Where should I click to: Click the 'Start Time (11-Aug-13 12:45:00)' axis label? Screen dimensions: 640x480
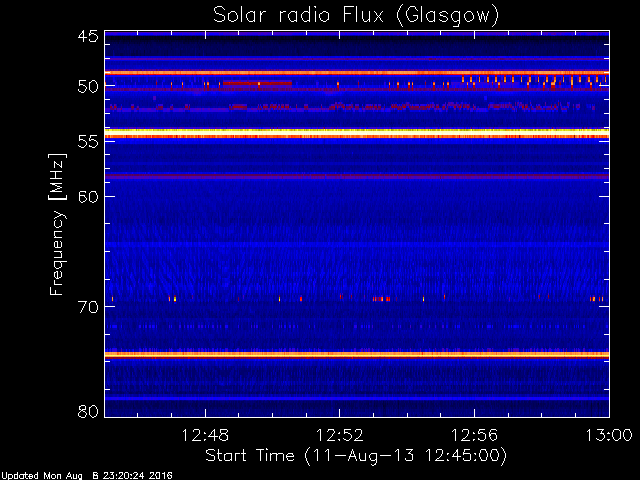coord(356,456)
